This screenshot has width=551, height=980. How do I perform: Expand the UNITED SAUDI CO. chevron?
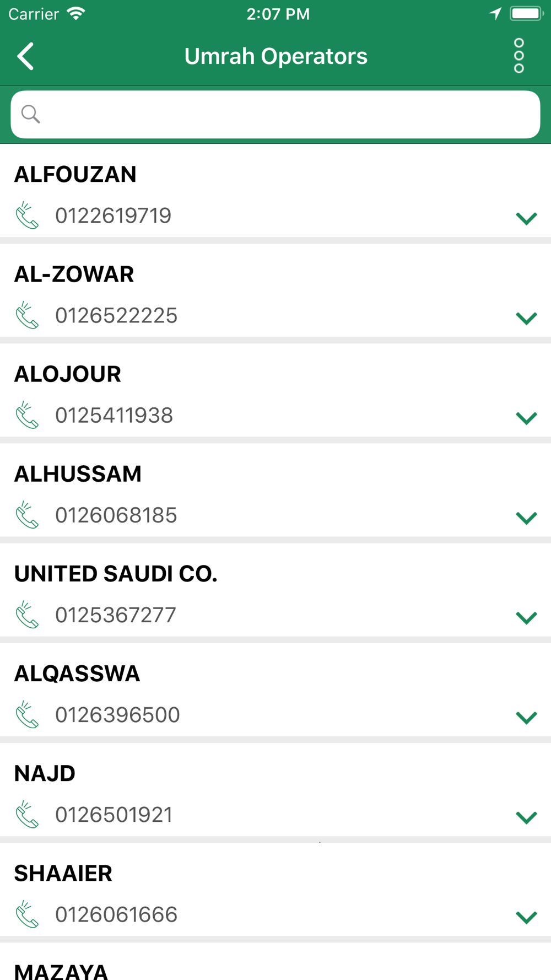[x=526, y=617]
